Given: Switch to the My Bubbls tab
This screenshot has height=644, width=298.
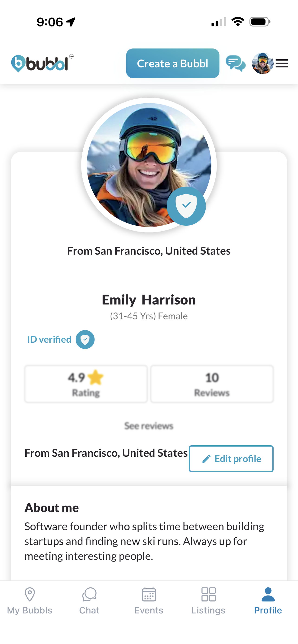Looking at the screenshot, I should 29,601.
